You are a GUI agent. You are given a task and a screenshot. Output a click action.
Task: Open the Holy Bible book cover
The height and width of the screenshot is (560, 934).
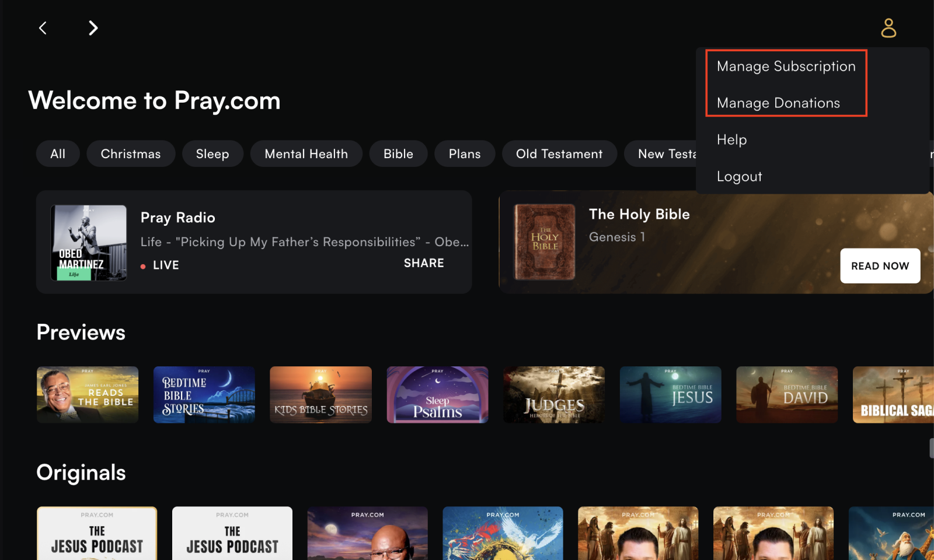click(x=544, y=242)
